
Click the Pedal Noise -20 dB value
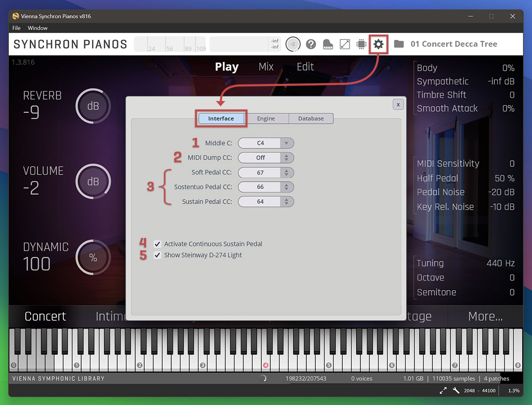click(x=501, y=192)
